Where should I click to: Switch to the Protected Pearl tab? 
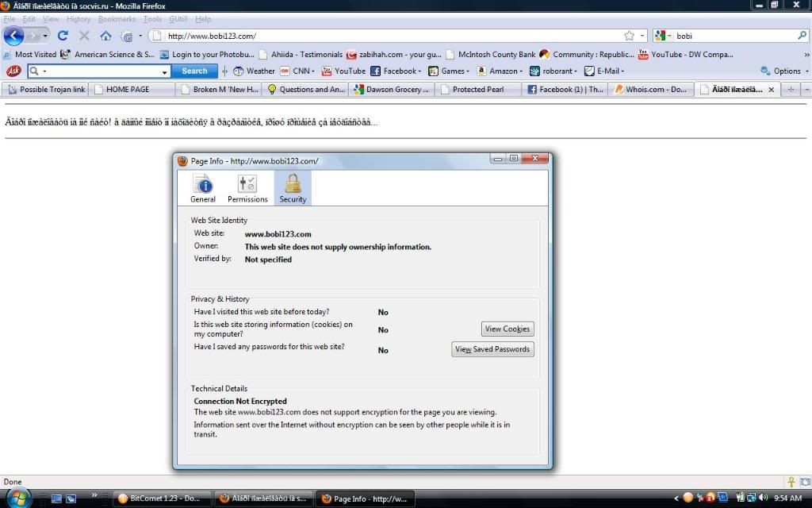coord(478,89)
